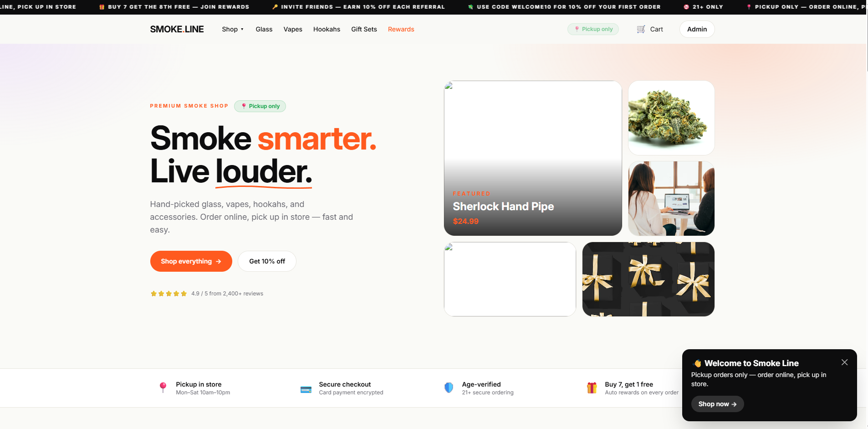Viewport: 868px width, 429px height.
Task: Click Card payment encrypted text
Action: (x=351, y=393)
